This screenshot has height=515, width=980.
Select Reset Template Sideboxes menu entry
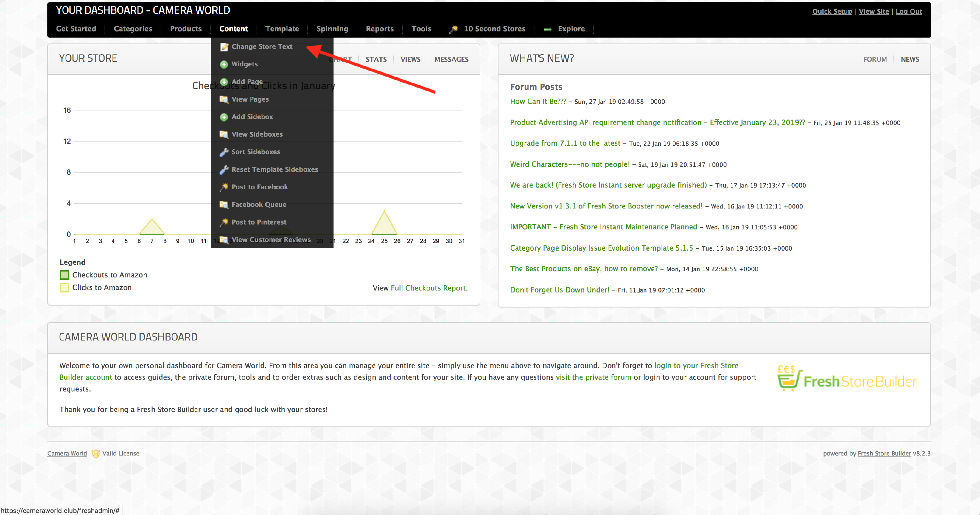point(274,169)
